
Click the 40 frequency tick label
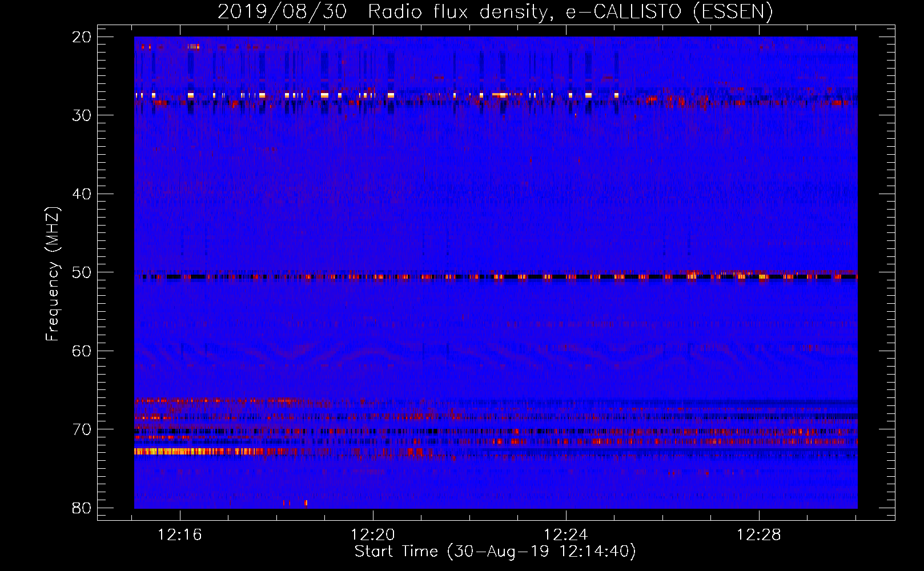click(82, 194)
